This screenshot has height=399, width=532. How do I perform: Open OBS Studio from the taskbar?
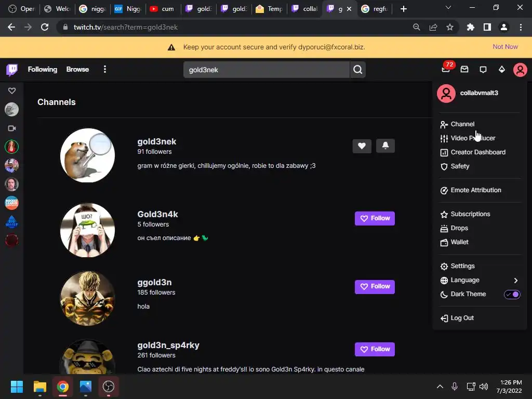109,387
